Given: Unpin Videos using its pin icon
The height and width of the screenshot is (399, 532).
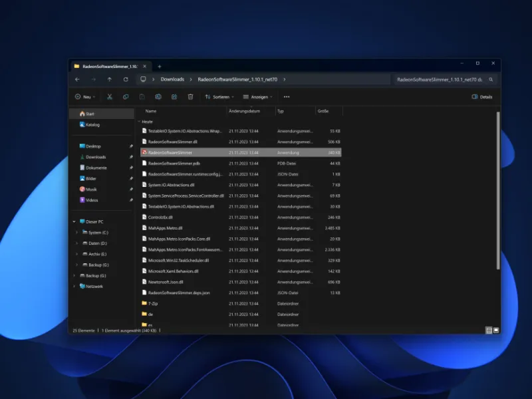Looking at the screenshot, I should pos(131,200).
